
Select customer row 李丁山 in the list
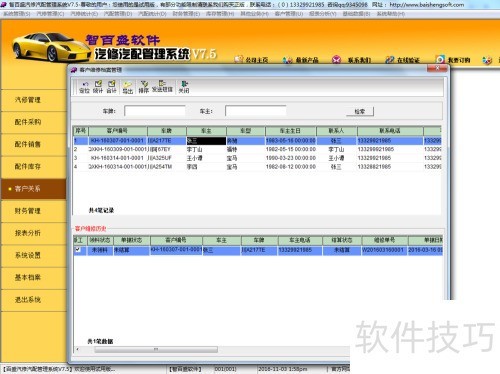(257, 149)
